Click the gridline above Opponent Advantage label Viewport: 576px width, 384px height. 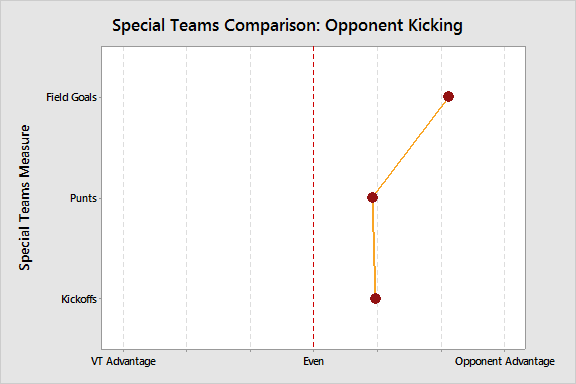point(504,198)
